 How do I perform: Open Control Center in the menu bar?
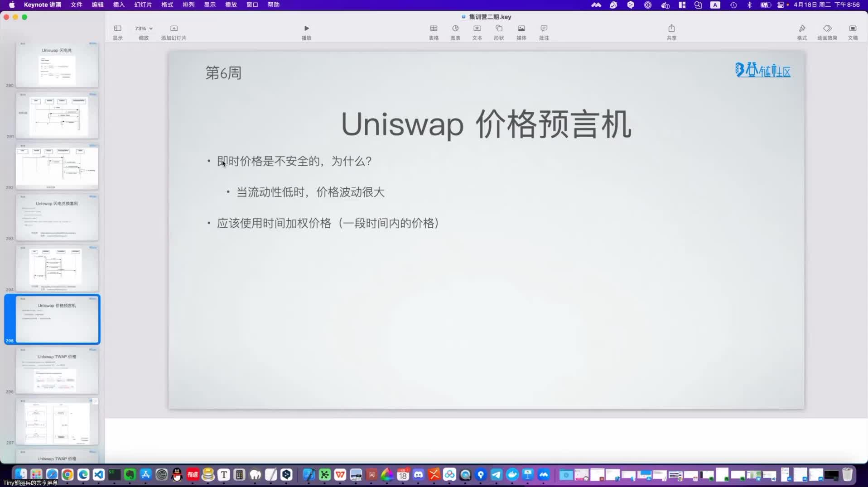(781, 5)
